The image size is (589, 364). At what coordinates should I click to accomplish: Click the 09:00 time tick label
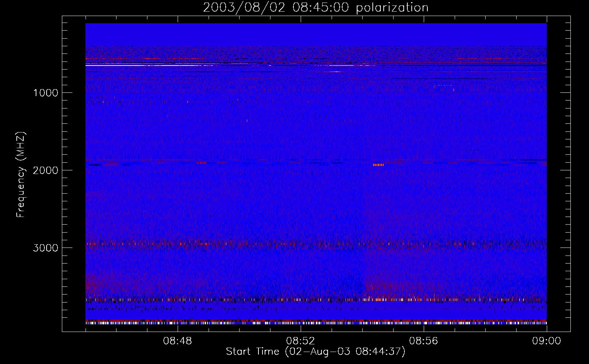pos(546,341)
